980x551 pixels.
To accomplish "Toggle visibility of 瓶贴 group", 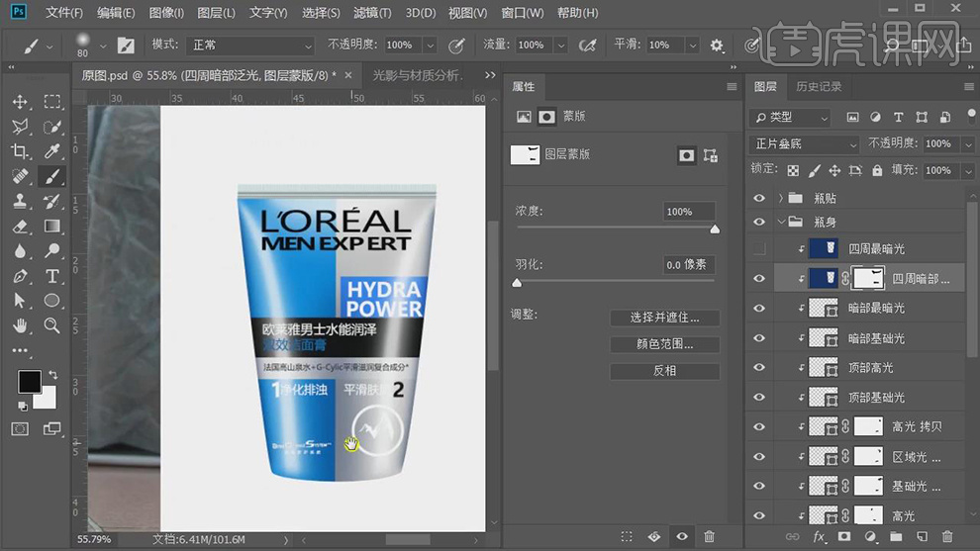I will [x=759, y=198].
